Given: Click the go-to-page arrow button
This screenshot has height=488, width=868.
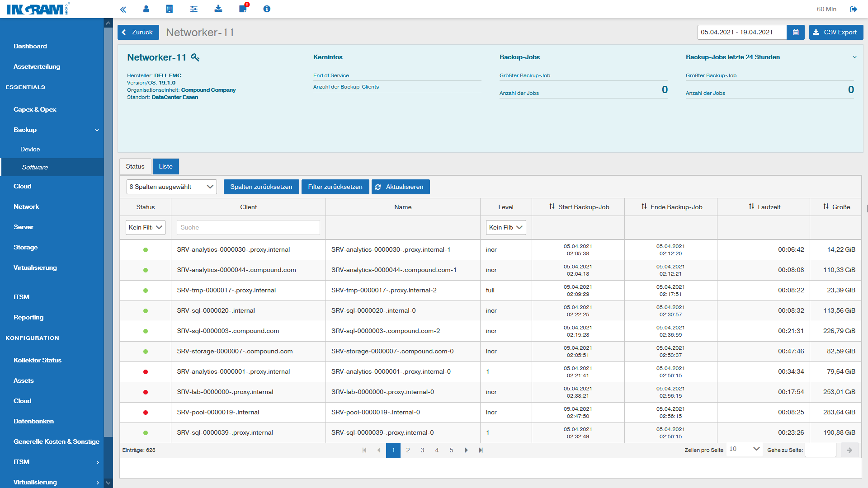Looking at the screenshot, I should 849,450.
